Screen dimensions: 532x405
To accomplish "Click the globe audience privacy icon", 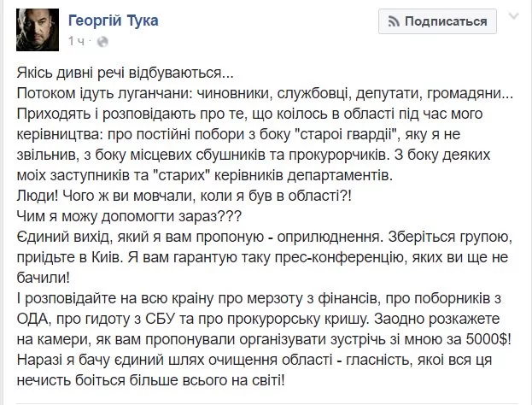I will (92, 40).
